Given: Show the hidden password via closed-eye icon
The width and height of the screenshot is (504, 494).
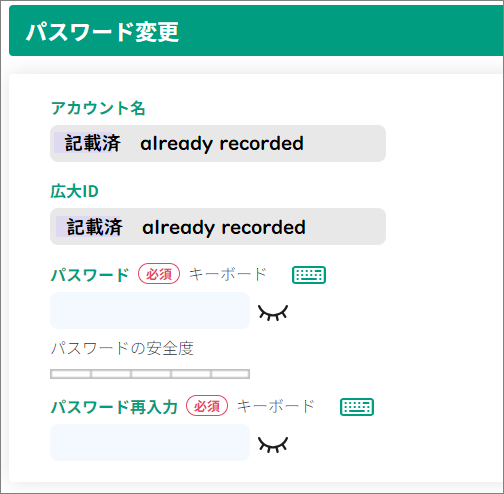Looking at the screenshot, I should tap(273, 313).
